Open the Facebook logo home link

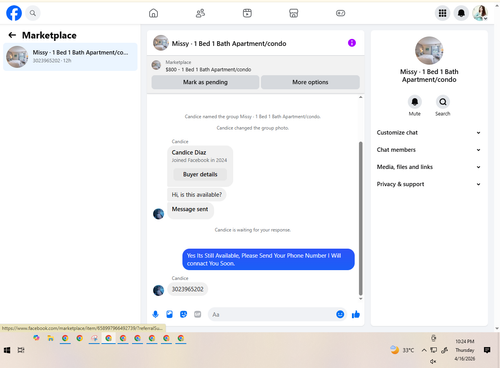tap(14, 13)
